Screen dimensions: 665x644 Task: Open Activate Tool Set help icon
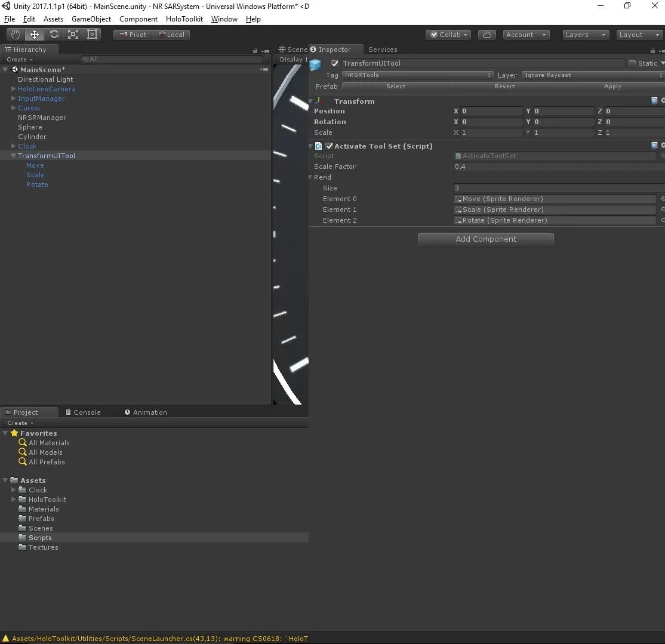click(x=654, y=146)
